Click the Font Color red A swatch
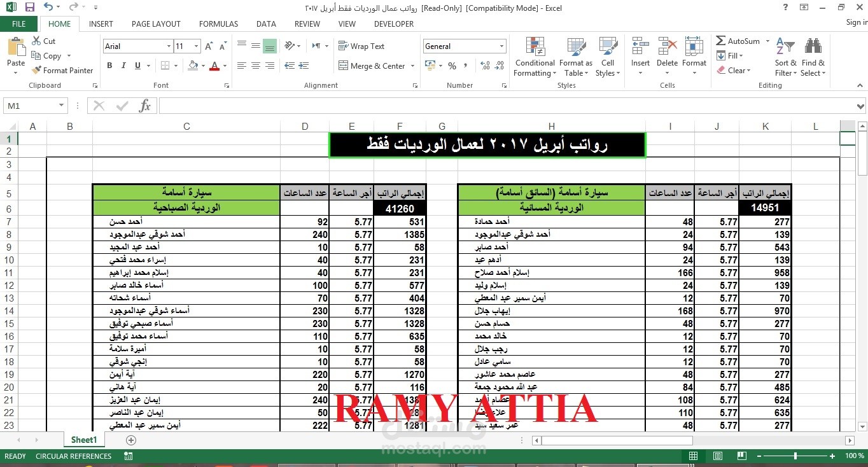 coord(214,66)
